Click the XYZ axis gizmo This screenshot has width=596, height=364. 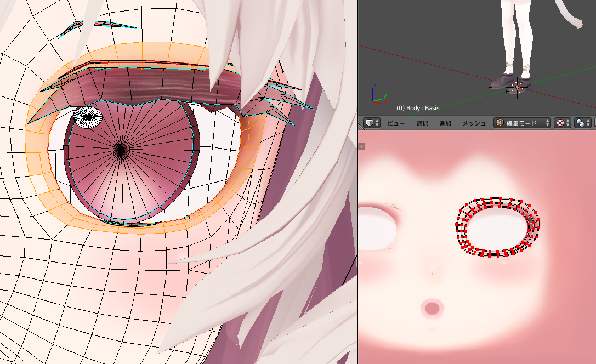coord(379,94)
